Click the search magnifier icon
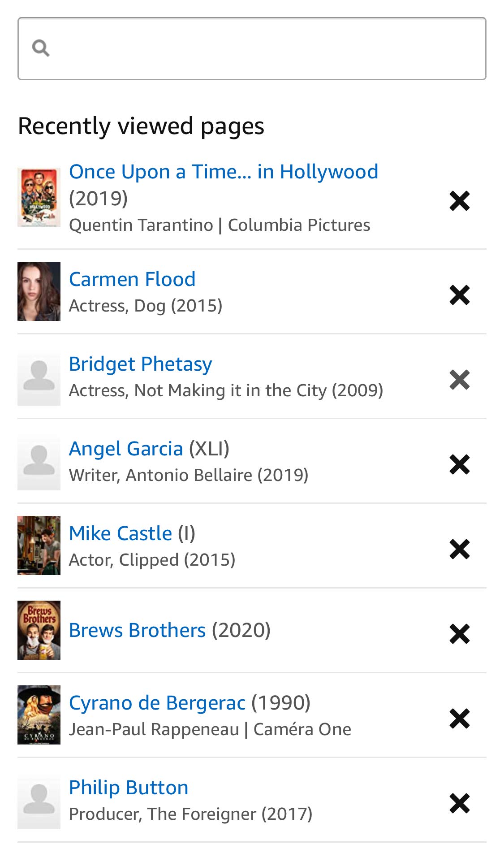This screenshot has width=504, height=853. tap(41, 48)
